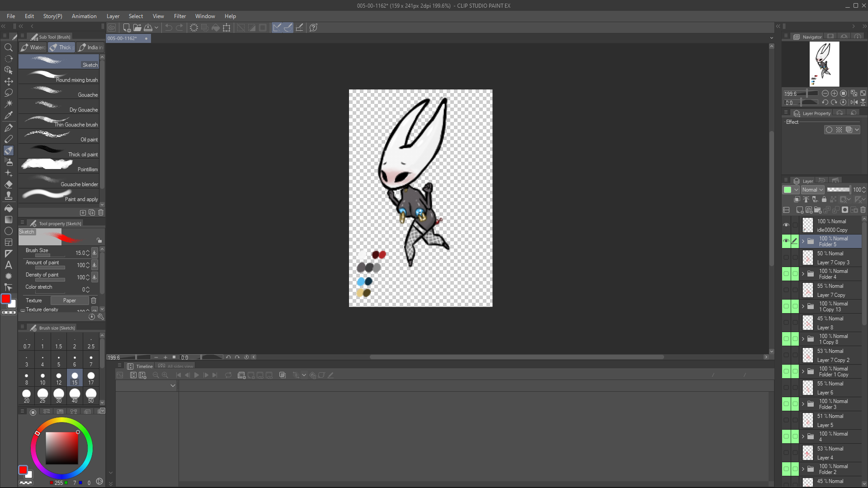This screenshot has height=488, width=868.
Task: Click the Play button in Timeline
Action: pos(196,375)
